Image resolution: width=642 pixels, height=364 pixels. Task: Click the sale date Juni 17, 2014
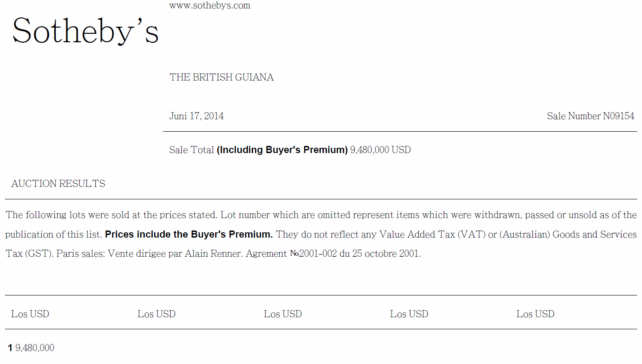tap(196, 116)
